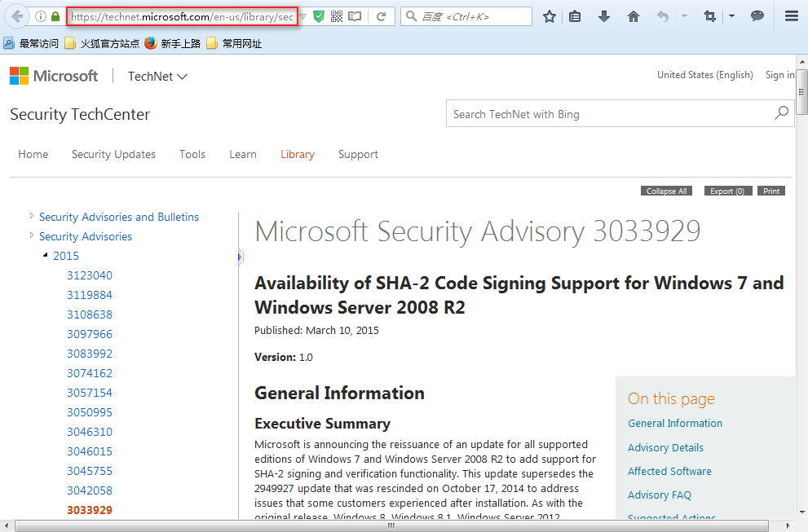The height and width of the screenshot is (532, 808).
Task: Open 2015 tree item
Action: tap(66, 256)
